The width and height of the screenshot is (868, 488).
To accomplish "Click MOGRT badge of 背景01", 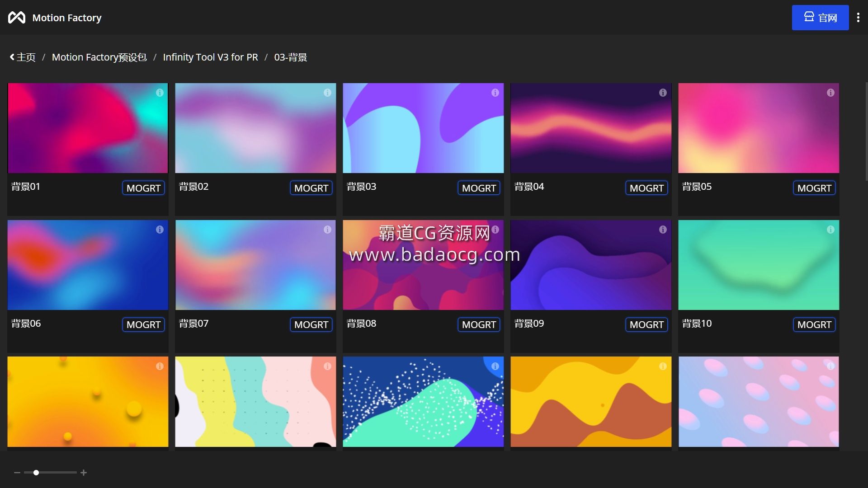I will click(143, 188).
